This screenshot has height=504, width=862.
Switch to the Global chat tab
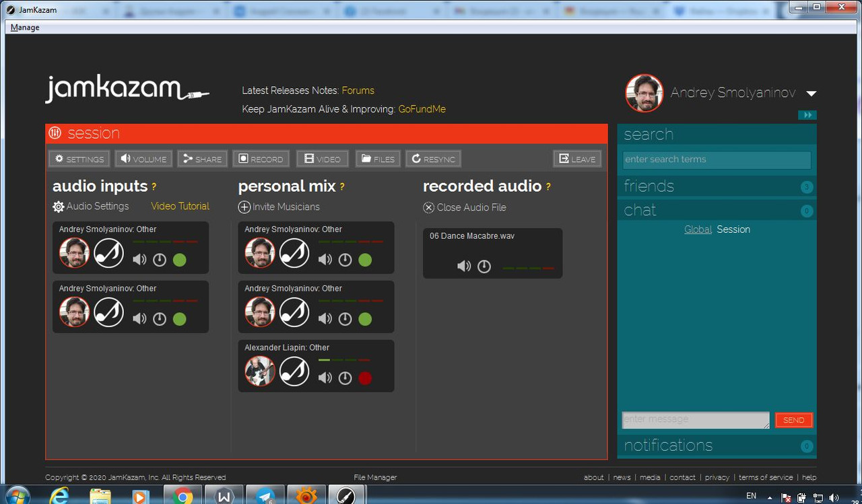coord(698,229)
